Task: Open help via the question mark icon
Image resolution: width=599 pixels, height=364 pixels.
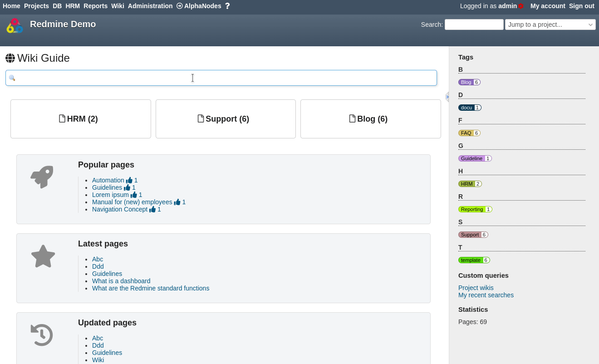Action: (x=227, y=6)
